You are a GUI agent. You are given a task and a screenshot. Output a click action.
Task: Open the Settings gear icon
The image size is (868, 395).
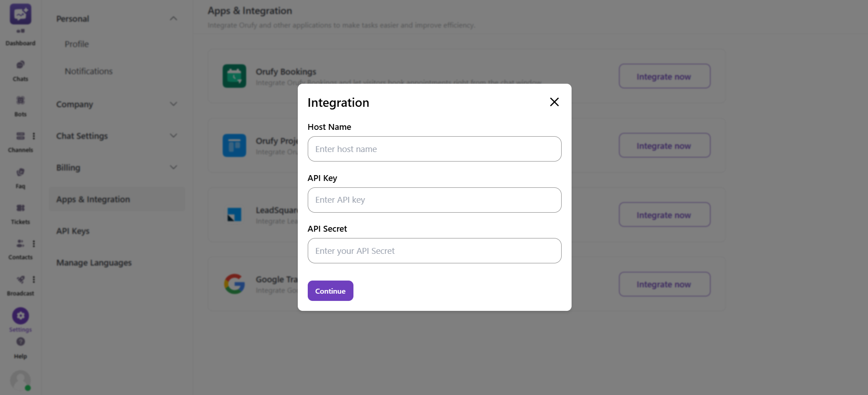click(x=20, y=316)
